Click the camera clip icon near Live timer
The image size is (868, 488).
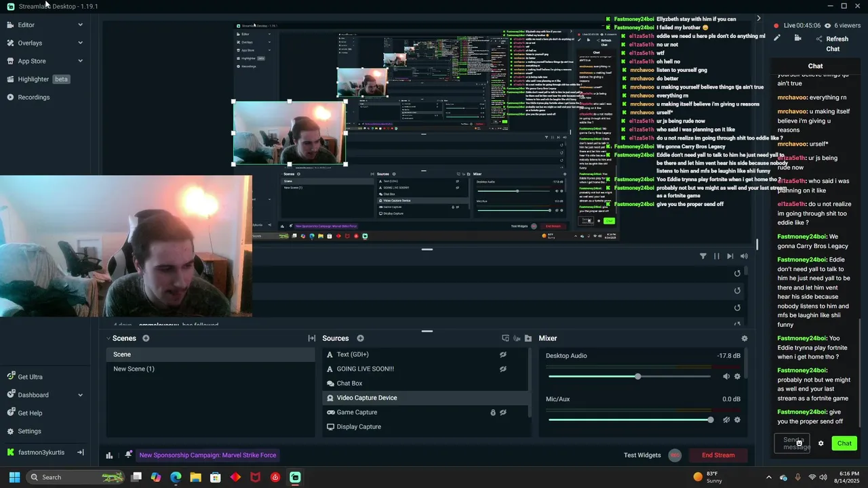point(797,38)
